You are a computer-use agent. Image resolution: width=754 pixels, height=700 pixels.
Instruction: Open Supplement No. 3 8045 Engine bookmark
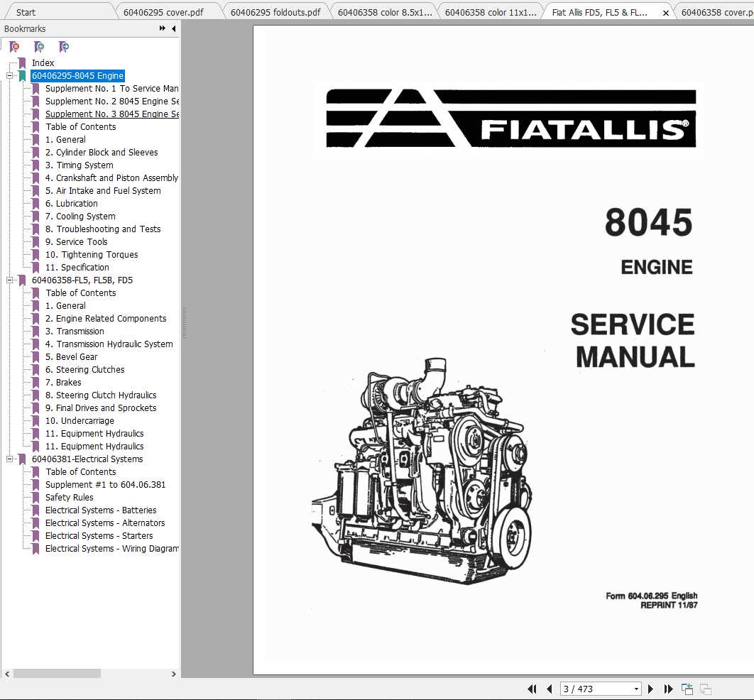[x=111, y=114]
